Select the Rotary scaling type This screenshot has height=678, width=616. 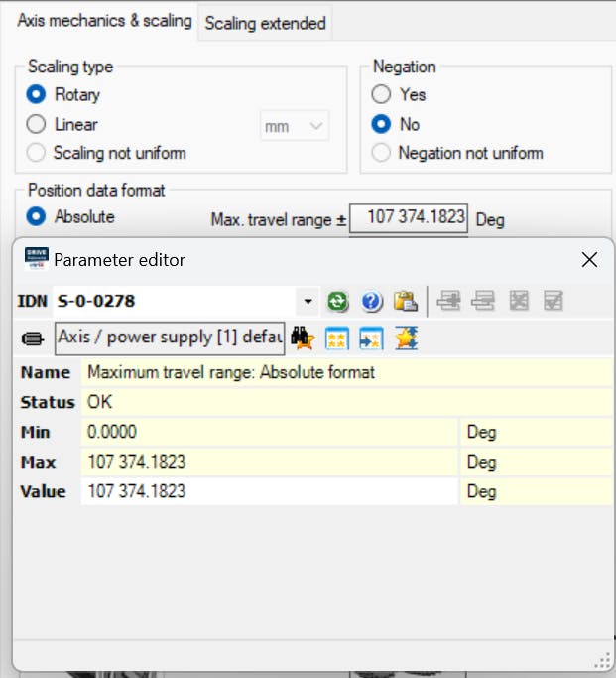(x=37, y=95)
